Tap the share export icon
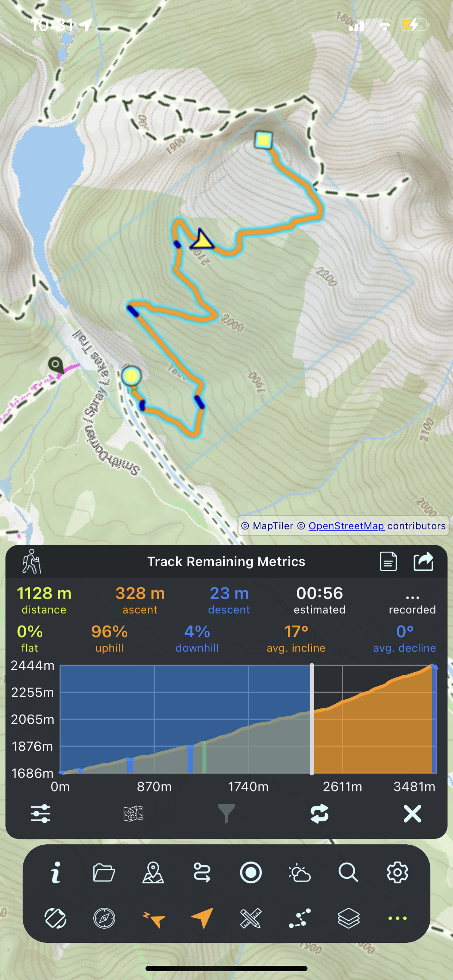 click(x=423, y=561)
